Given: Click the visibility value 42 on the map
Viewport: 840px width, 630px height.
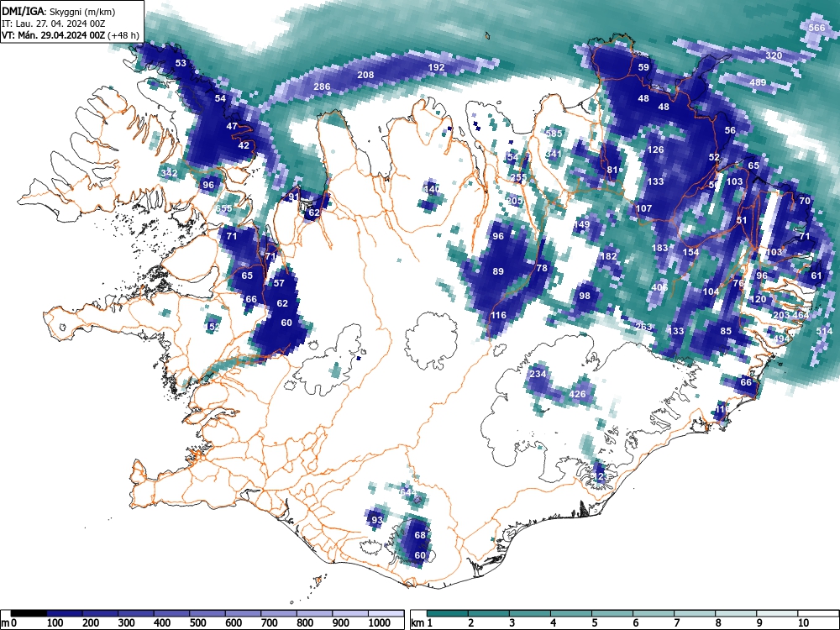Looking at the screenshot, I should (244, 145).
